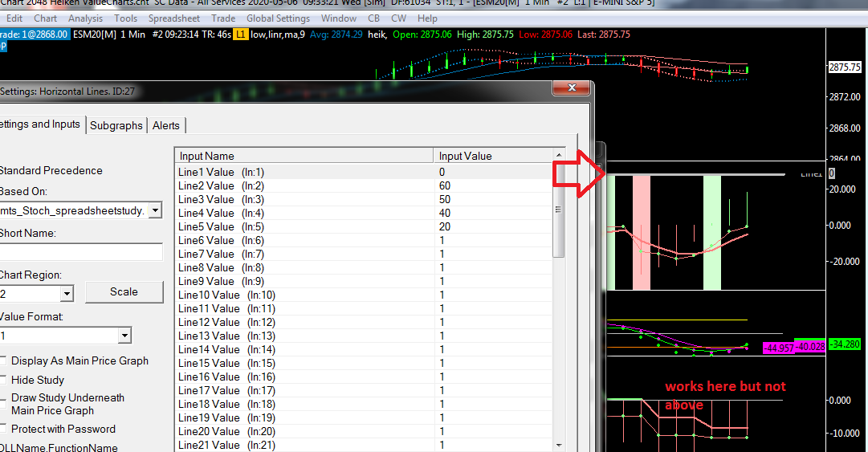Expand the Based On study dropdown
Screen dimensions: 868x452
(156, 210)
